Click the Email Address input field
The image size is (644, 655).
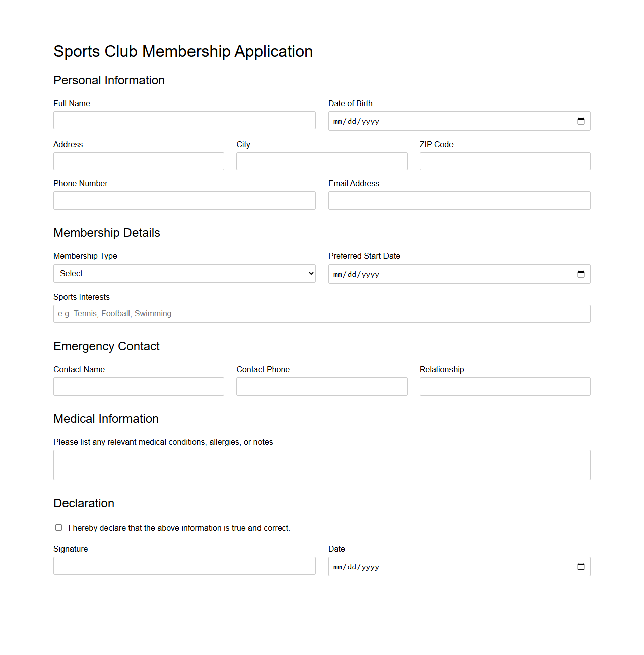pos(459,200)
